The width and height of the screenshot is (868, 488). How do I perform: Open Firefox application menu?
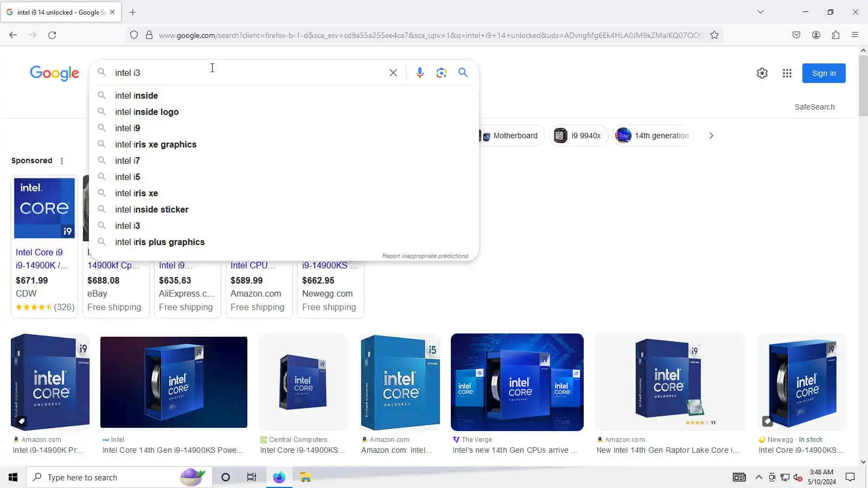pos(855,35)
